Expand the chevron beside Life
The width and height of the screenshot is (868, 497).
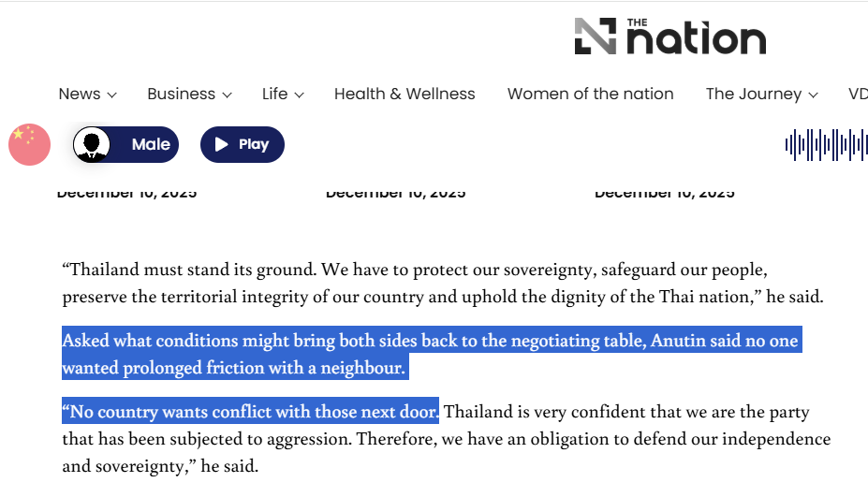click(300, 95)
